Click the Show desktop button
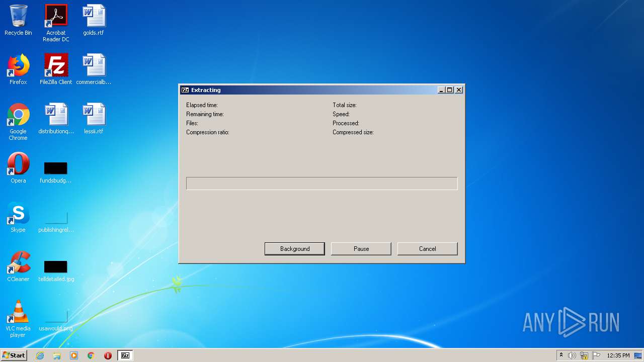 (639, 355)
